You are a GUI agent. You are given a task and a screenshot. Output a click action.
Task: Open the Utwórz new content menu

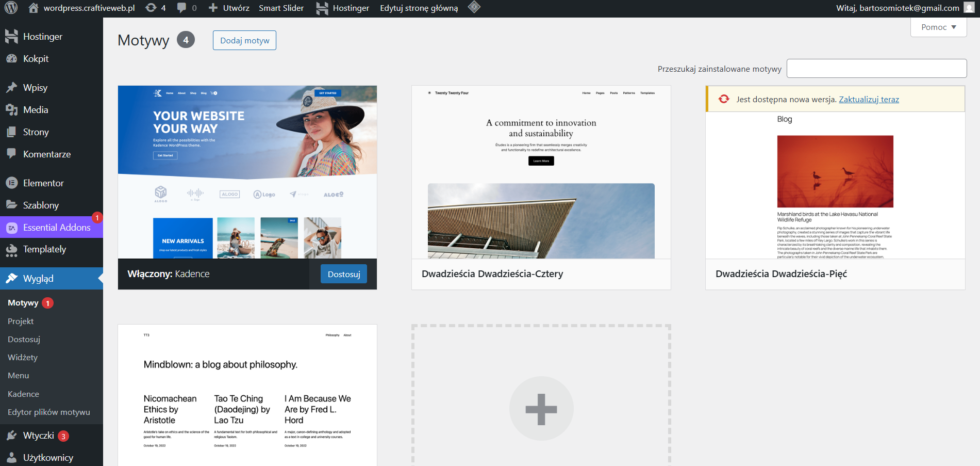pyautogui.click(x=229, y=8)
